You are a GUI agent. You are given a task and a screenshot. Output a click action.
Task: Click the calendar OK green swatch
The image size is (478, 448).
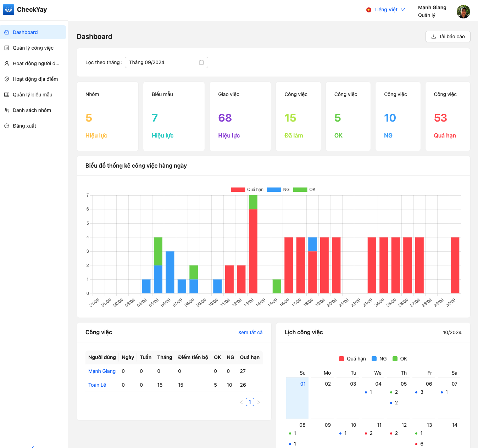[395, 359]
